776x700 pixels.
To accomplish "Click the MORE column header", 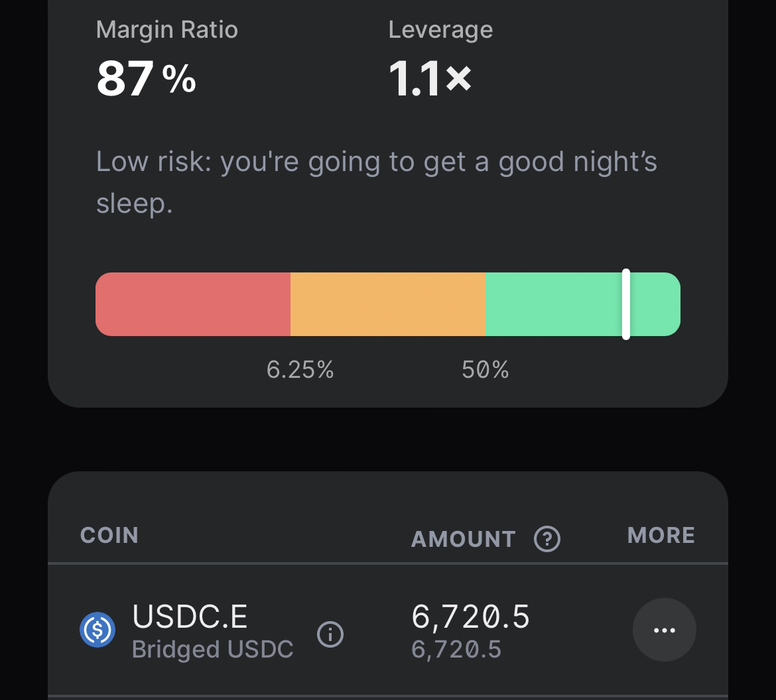I will point(661,535).
